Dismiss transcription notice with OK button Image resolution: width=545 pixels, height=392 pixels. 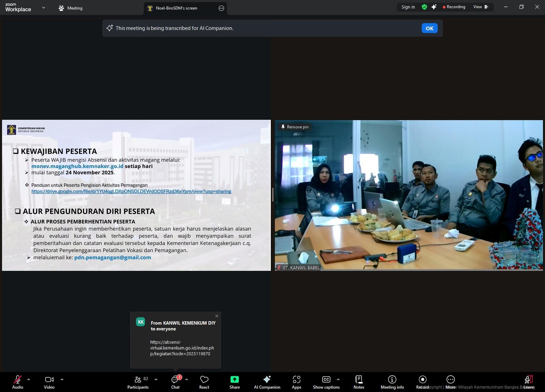click(x=429, y=28)
